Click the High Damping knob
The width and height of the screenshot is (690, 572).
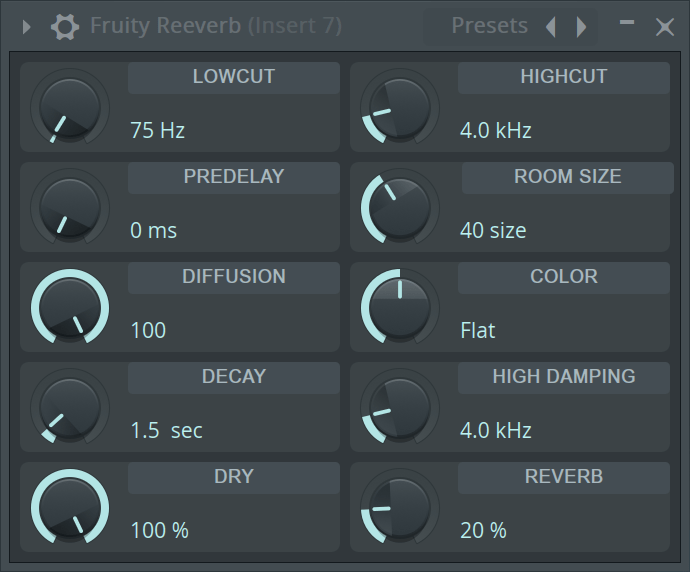tap(400, 406)
